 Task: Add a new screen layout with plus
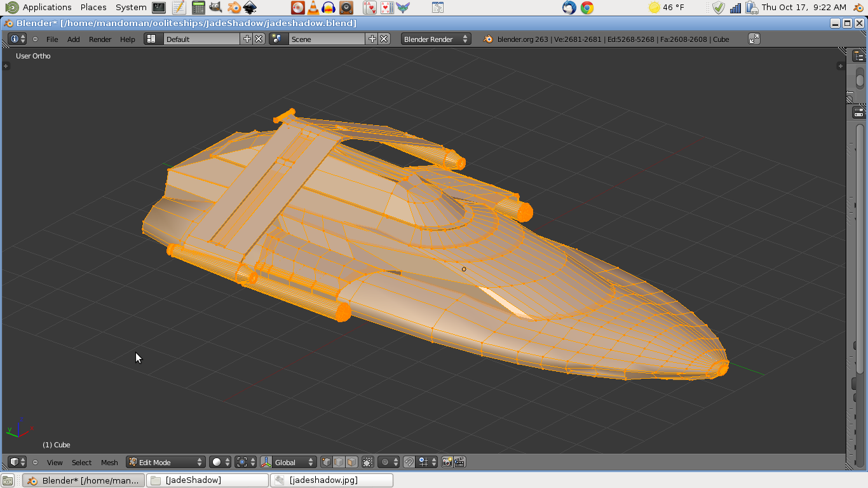[247, 39]
